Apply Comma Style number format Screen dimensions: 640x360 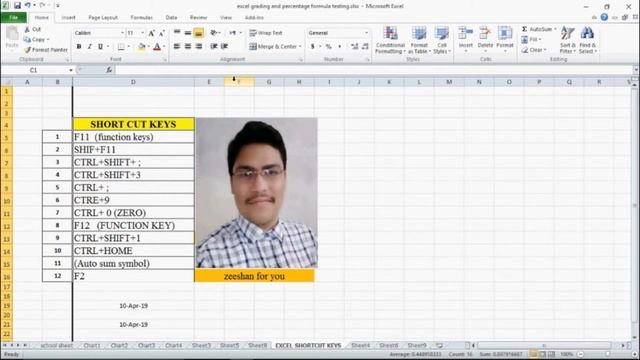click(339, 47)
